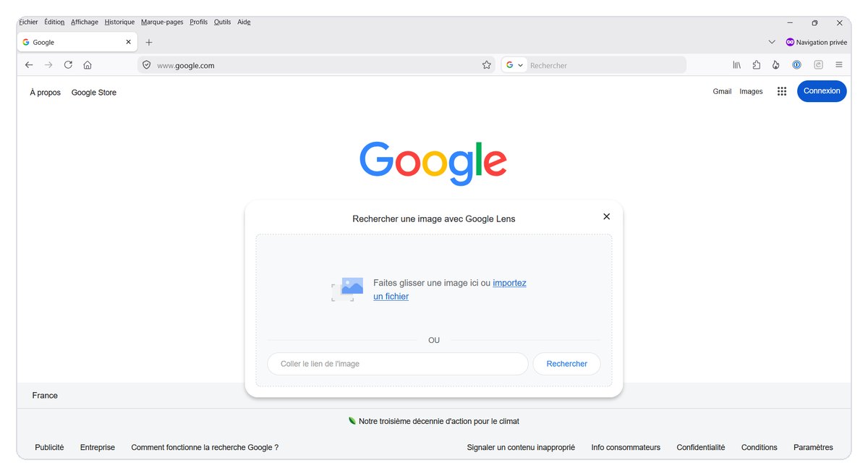Viewport: 868px width, 476px height.
Task: Open Info consommateurs footer link
Action: point(626,448)
